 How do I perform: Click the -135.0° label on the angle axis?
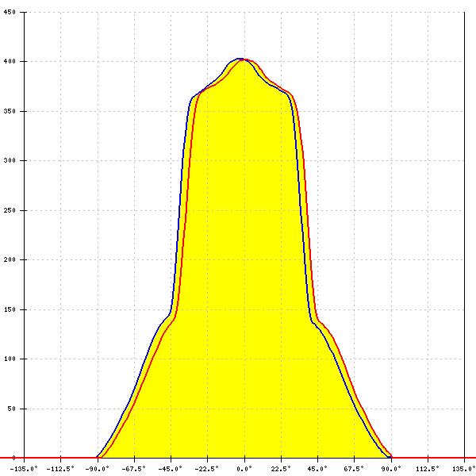point(24,469)
